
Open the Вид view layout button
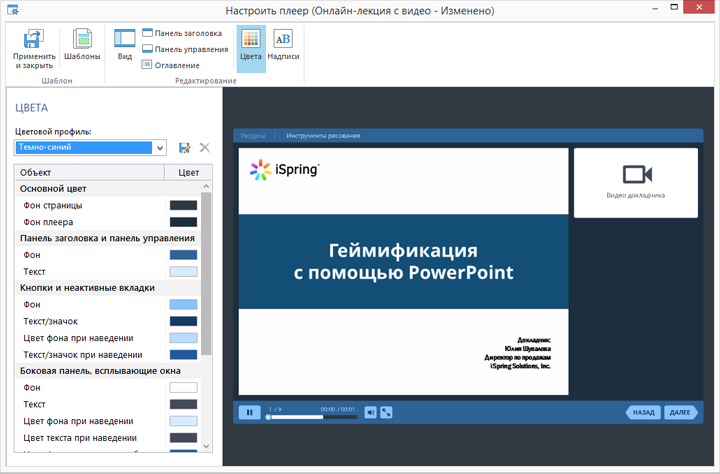coord(124,45)
